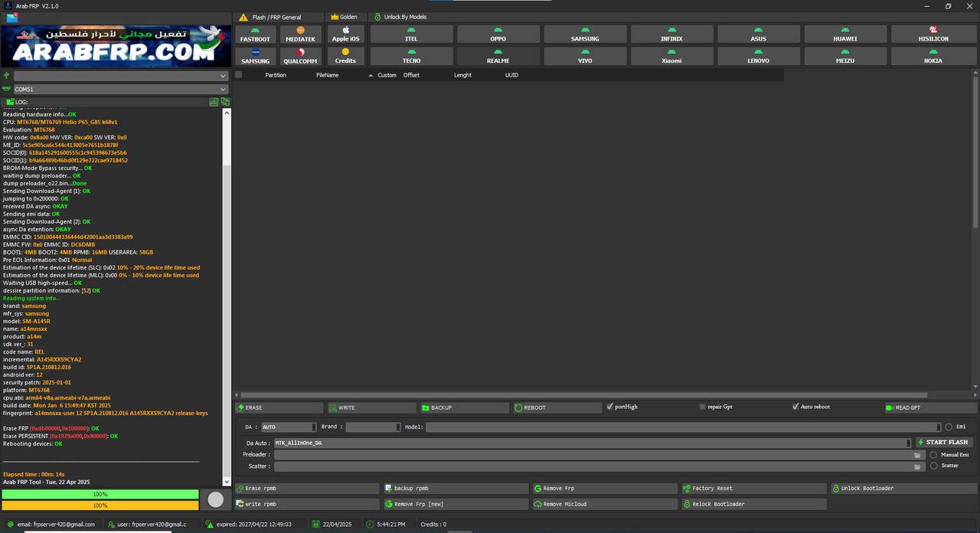Browse for the Preloader file
The height and width of the screenshot is (533, 980).
click(917, 455)
